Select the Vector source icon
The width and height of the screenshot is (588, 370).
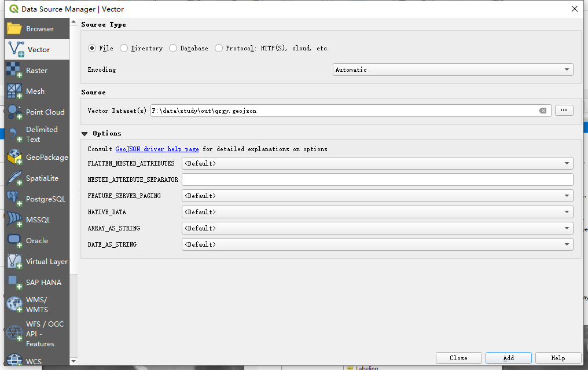16,49
